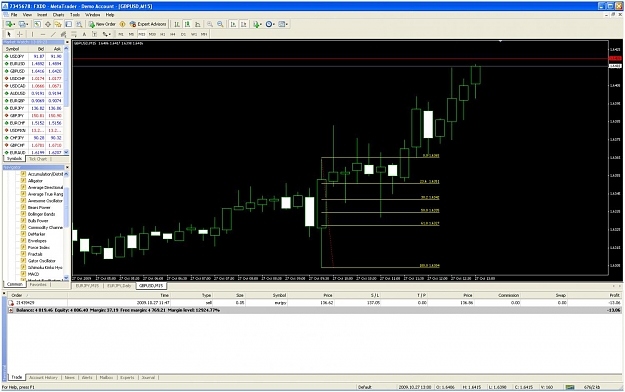This screenshot has height=392, width=625.
Task: Click the New Order button
Action: point(102,24)
